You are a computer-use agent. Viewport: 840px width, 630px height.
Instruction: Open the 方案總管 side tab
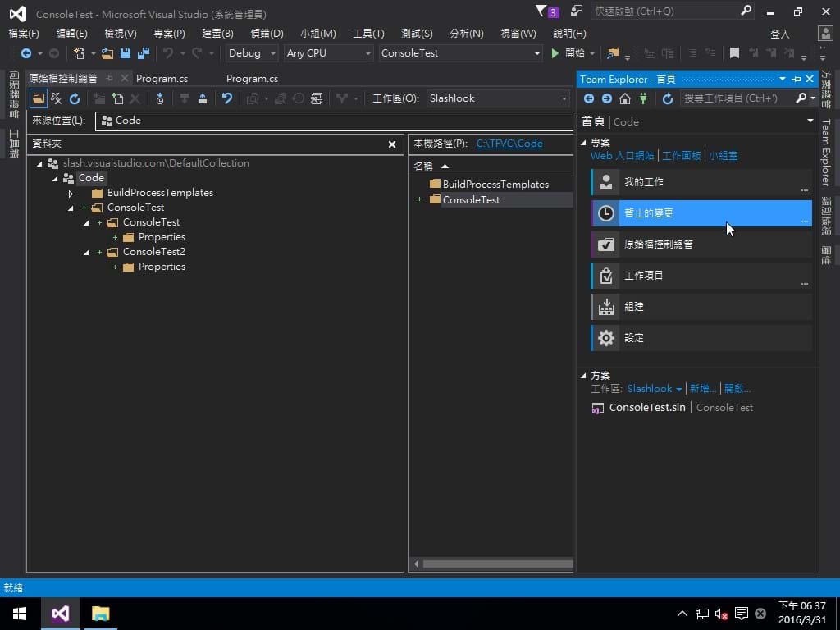(x=826, y=90)
